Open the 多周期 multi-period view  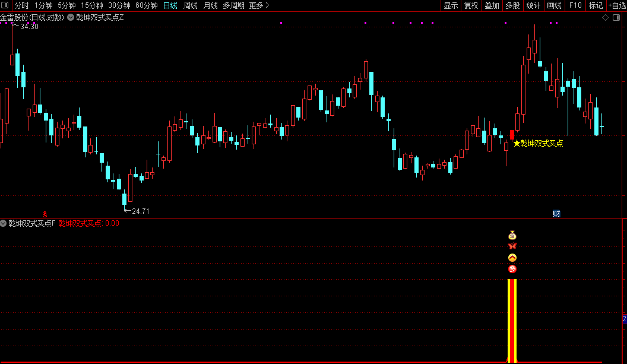[x=233, y=5]
